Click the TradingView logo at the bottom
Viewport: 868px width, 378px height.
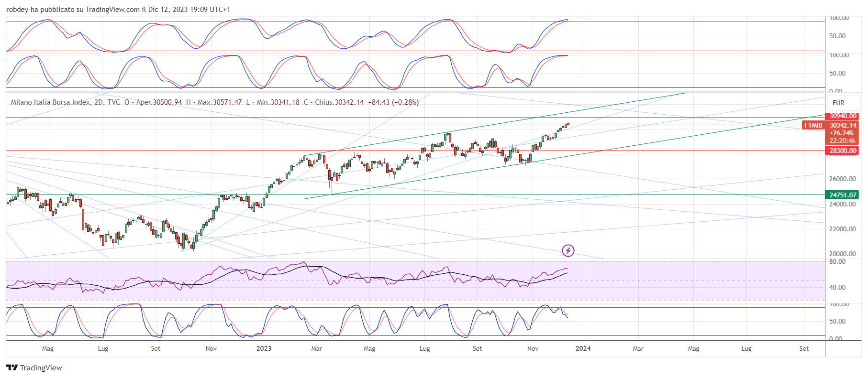34,367
